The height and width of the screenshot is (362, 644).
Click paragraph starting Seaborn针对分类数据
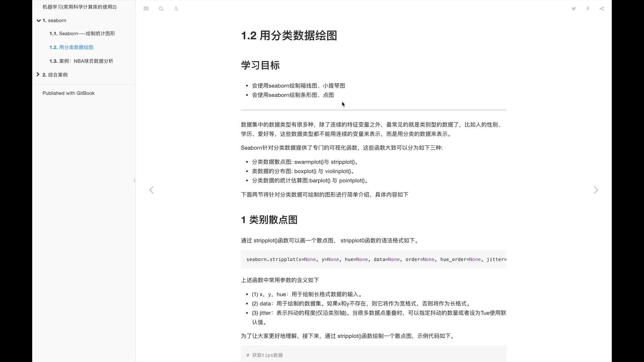point(341,148)
